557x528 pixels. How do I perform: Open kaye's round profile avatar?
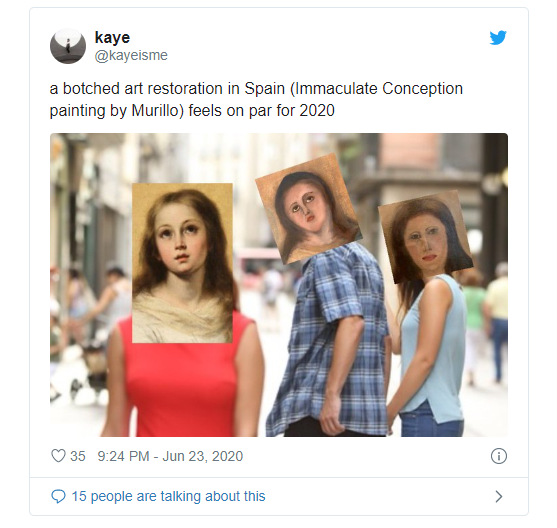(68, 46)
